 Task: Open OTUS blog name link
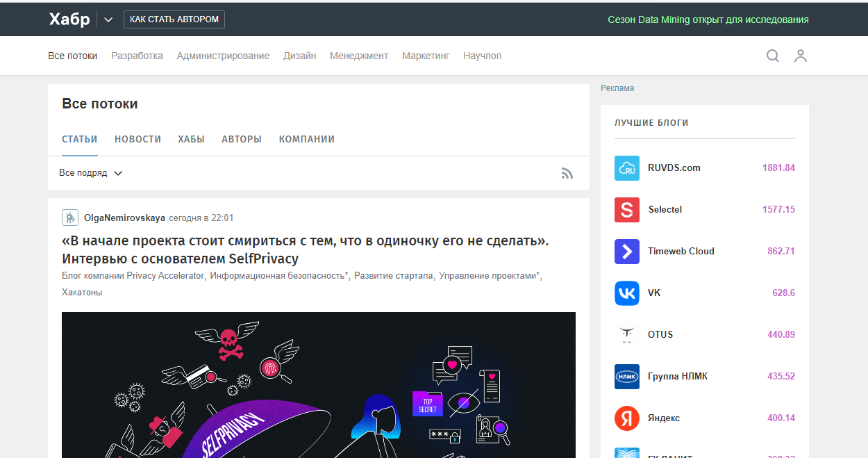[660, 335]
